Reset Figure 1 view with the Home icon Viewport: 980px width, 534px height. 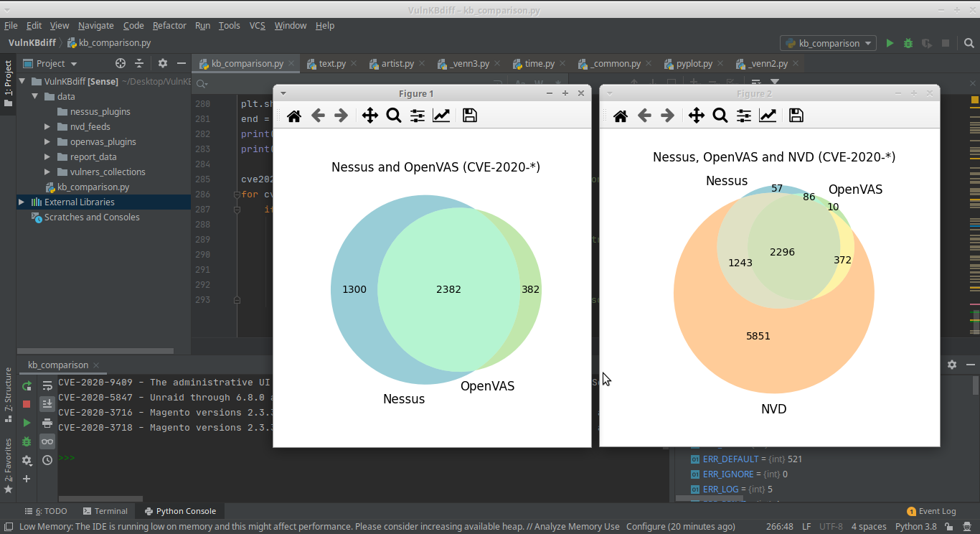click(x=293, y=115)
